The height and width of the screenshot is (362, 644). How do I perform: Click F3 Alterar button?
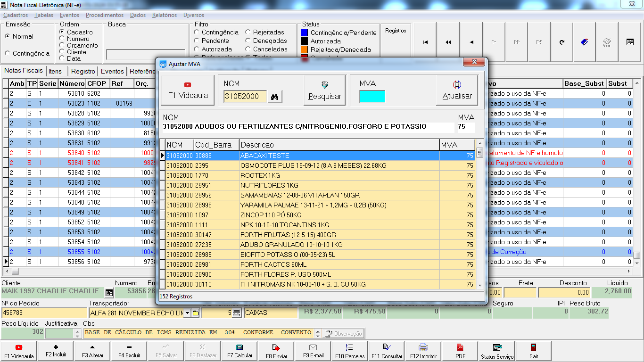coord(92,352)
